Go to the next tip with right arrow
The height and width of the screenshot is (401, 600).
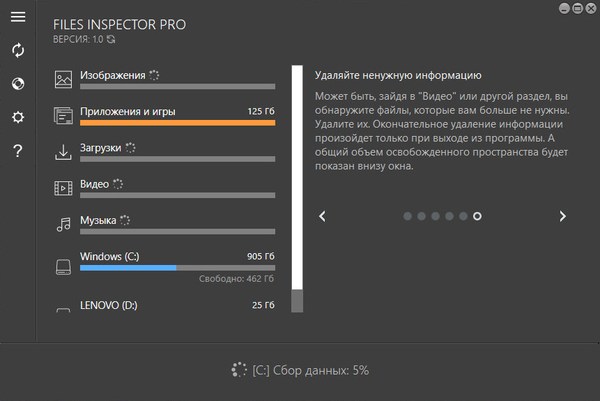coord(563,215)
